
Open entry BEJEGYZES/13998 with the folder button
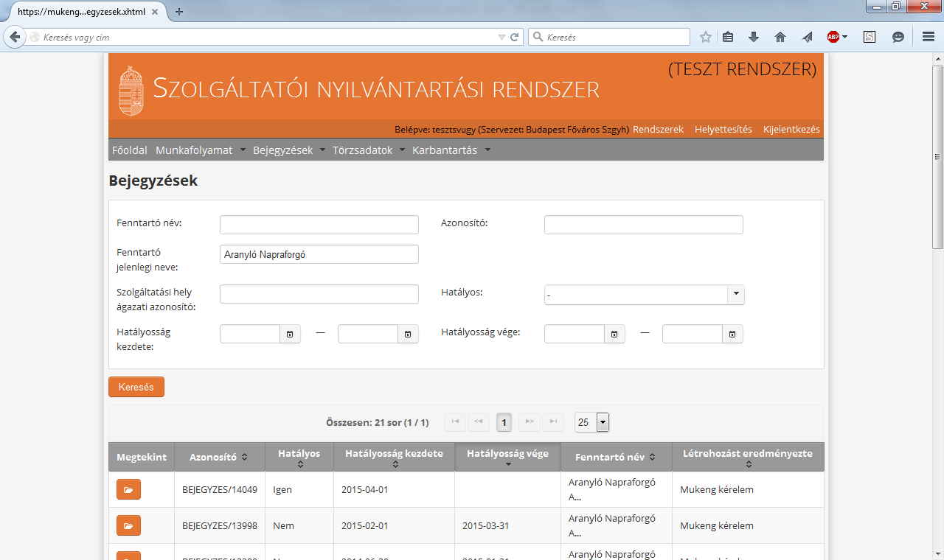(128, 525)
